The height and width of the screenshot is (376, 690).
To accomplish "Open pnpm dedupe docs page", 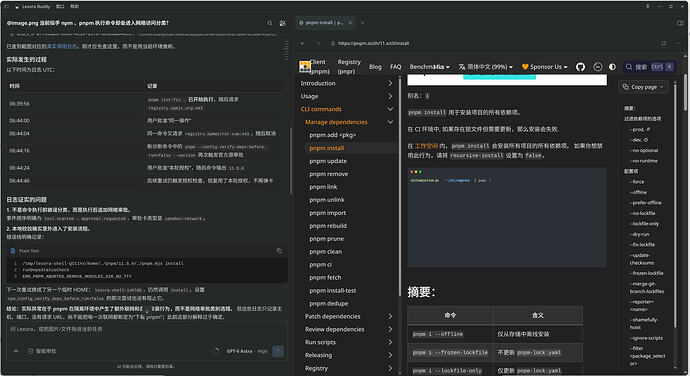I will click(x=329, y=304).
